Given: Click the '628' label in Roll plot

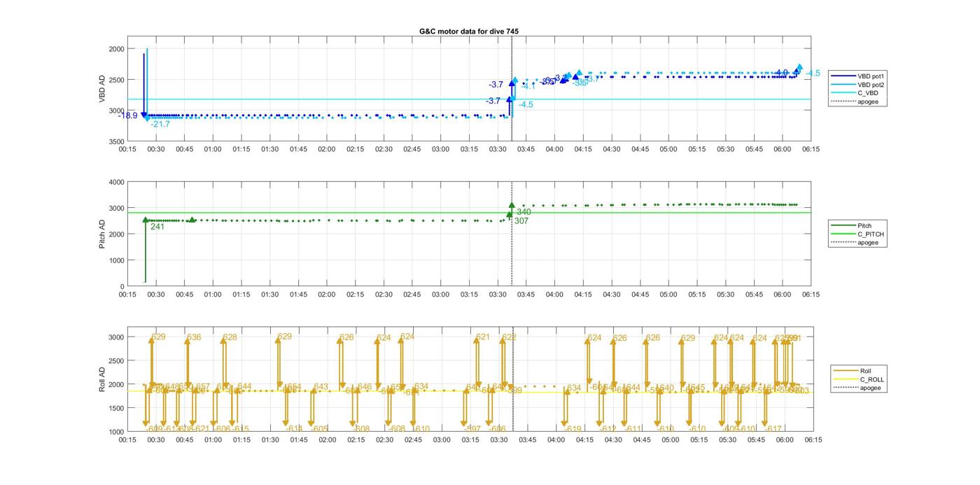Looking at the screenshot, I should pos(230,337).
